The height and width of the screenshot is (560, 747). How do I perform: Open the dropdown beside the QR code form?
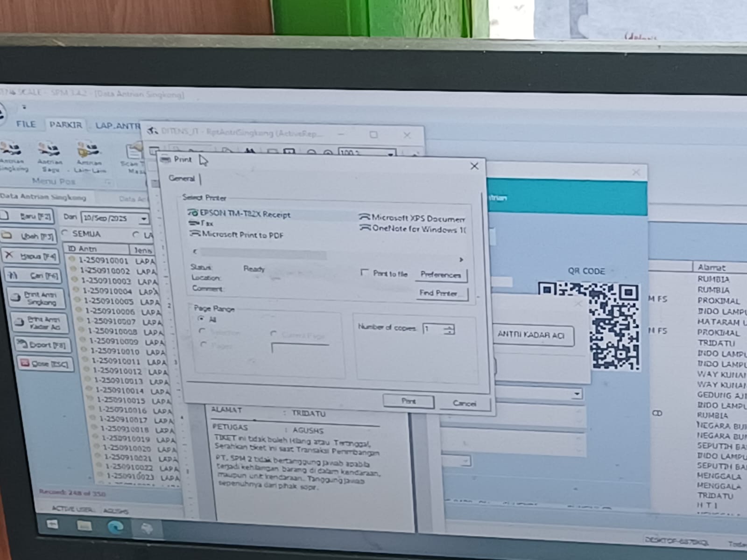tap(577, 393)
